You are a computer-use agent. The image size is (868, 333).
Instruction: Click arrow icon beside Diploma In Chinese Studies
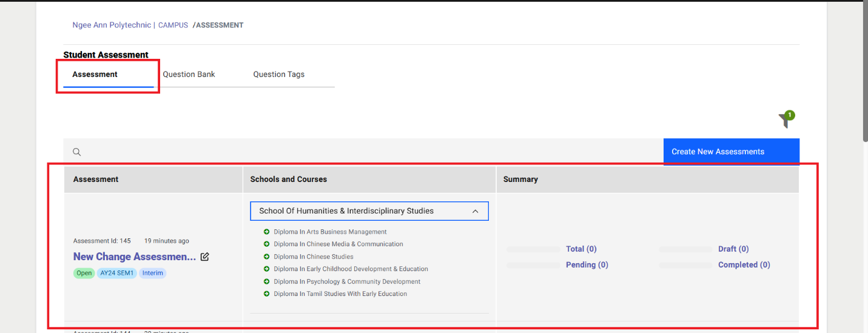pos(267,257)
